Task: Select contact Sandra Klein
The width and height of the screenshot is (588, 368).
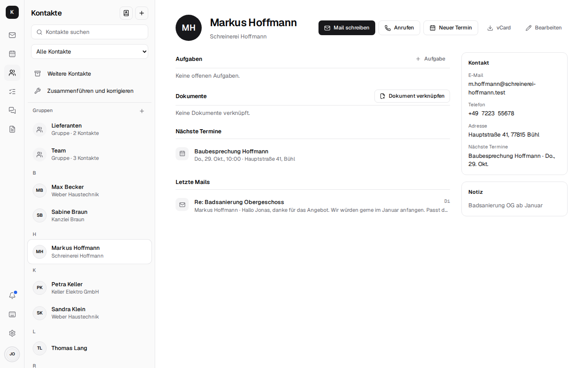Action: tap(89, 313)
